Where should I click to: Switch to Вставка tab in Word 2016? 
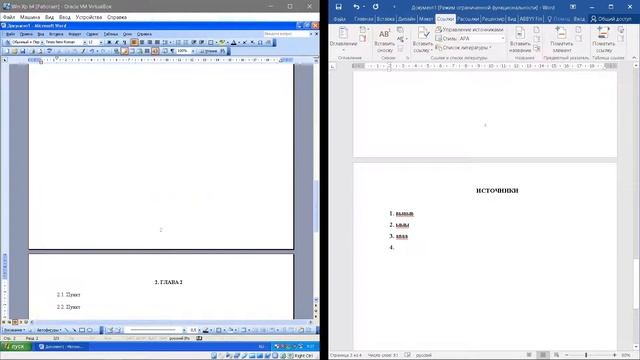click(x=385, y=19)
